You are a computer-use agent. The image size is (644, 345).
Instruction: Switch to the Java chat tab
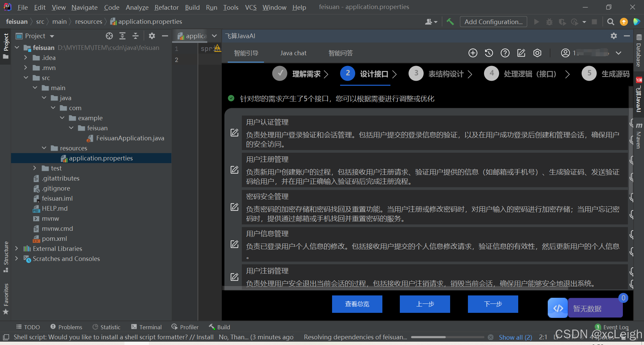coord(293,53)
